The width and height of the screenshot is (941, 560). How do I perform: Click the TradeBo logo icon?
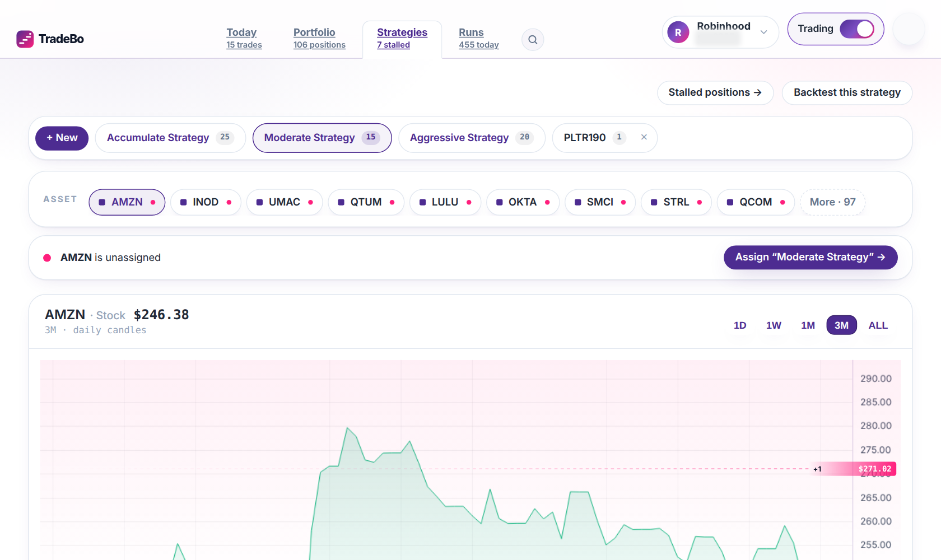pyautogui.click(x=25, y=39)
